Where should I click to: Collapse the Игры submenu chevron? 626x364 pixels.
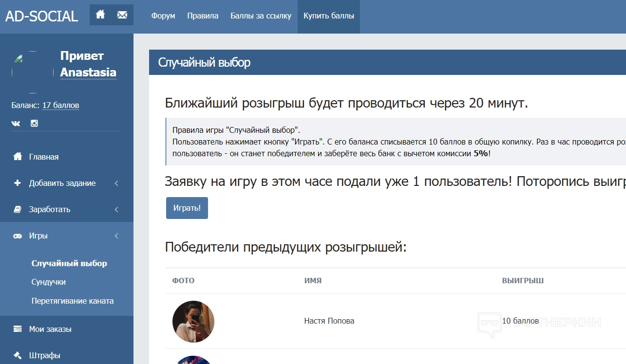click(116, 236)
